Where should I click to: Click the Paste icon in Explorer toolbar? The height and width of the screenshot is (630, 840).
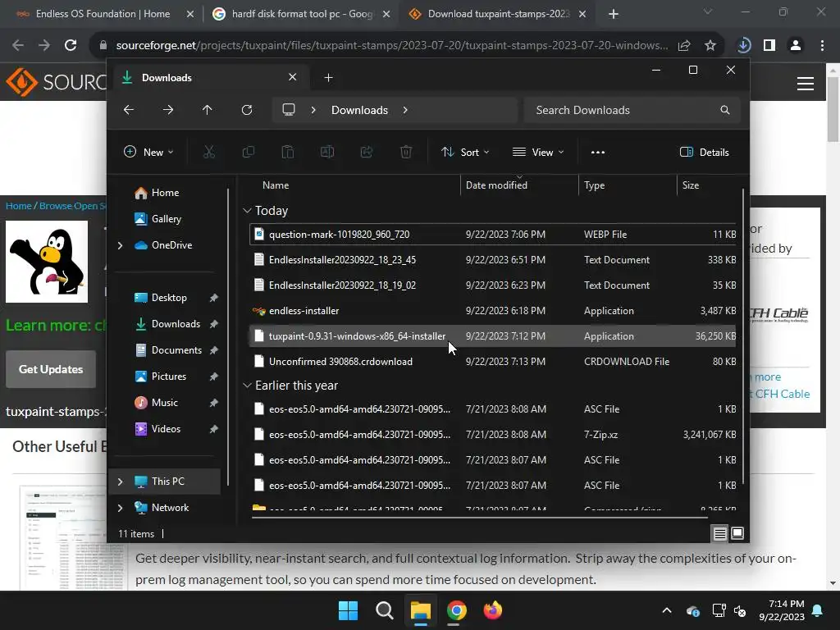coord(288,152)
